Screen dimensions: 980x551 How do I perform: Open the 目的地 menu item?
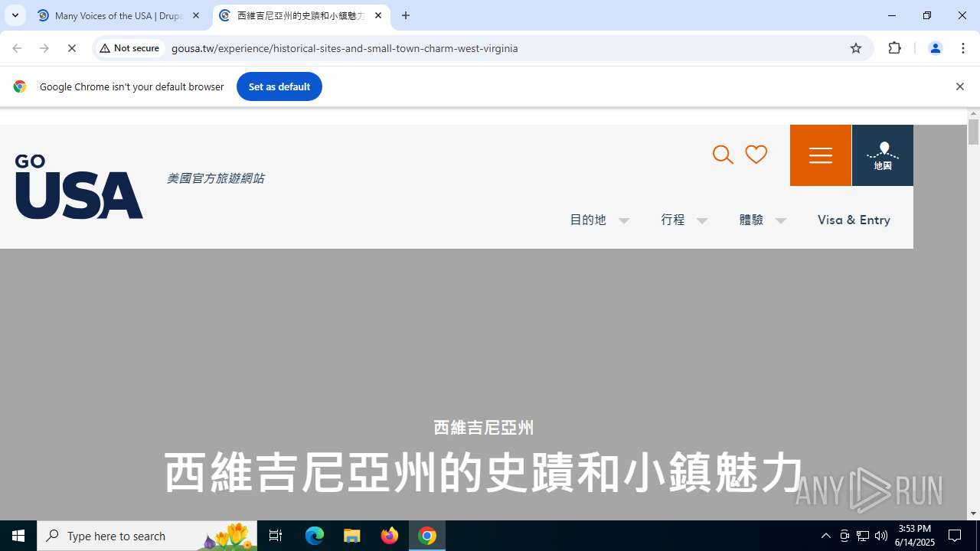(588, 220)
